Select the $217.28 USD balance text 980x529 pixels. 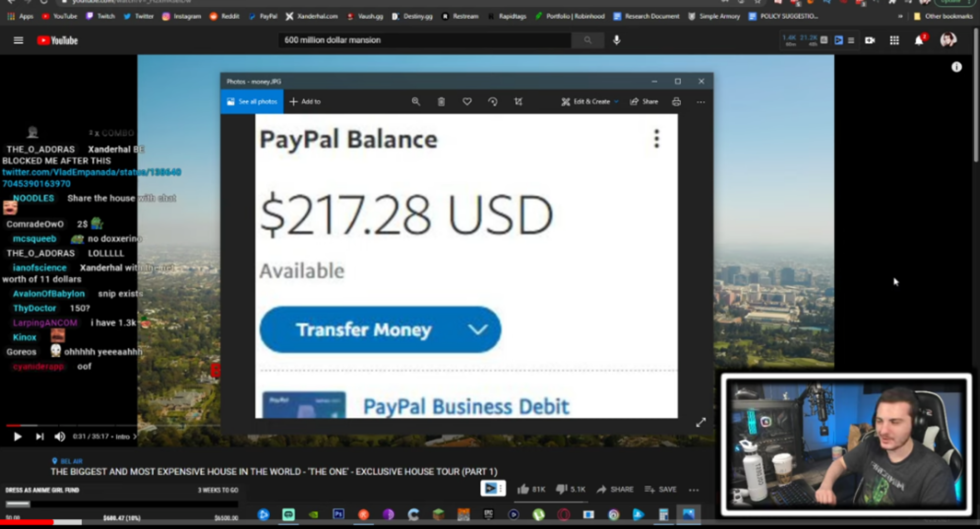point(406,215)
